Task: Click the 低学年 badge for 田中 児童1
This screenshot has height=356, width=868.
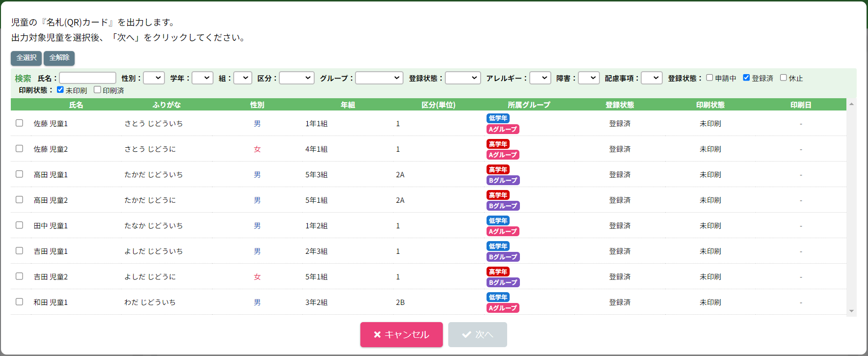Action: [498, 220]
